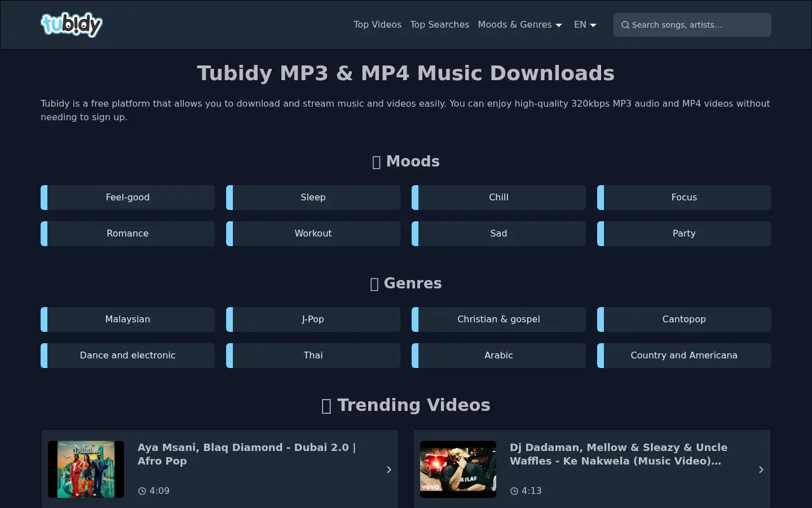Image resolution: width=812 pixels, height=508 pixels.
Task: Open Dubai 2.0 video thumbnail
Action: [x=86, y=470]
